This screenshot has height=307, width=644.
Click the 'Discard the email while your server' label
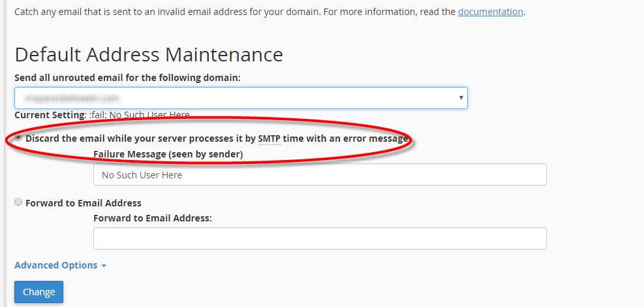pos(130,138)
